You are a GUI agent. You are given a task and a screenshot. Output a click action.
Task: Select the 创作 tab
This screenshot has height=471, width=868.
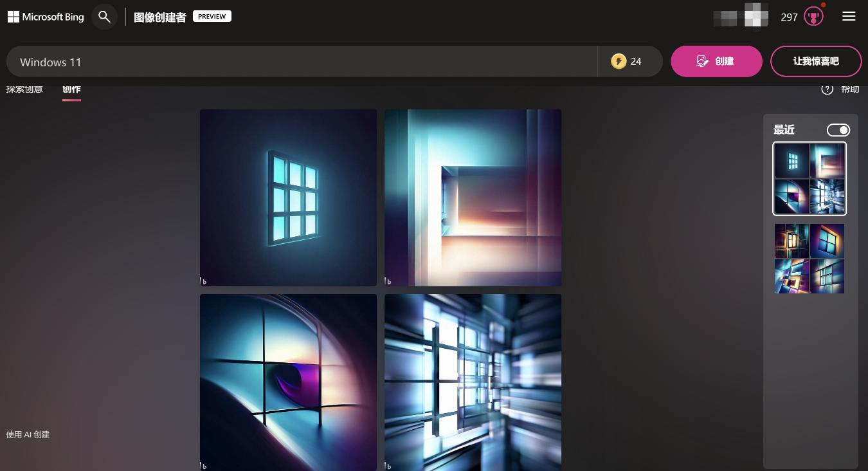coord(71,89)
